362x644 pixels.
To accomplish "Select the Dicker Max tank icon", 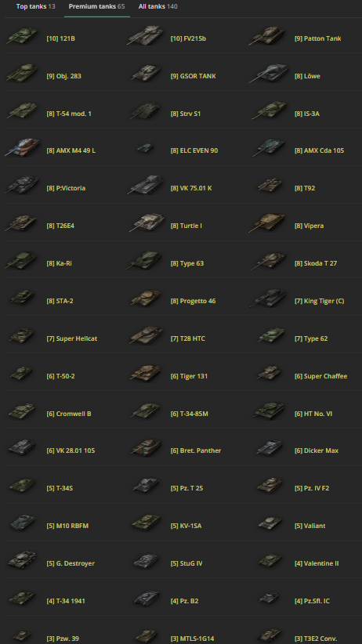I will coord(269,447).
